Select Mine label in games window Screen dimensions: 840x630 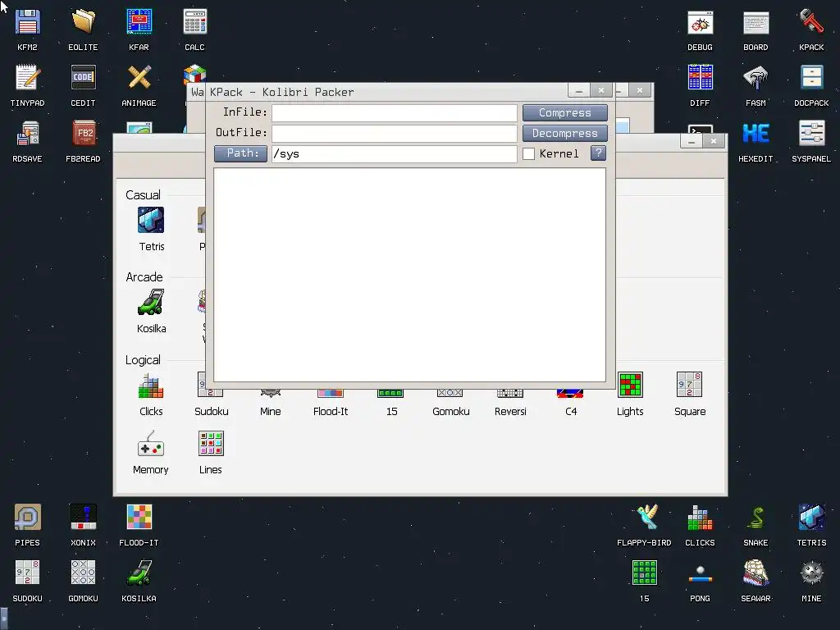271,412
